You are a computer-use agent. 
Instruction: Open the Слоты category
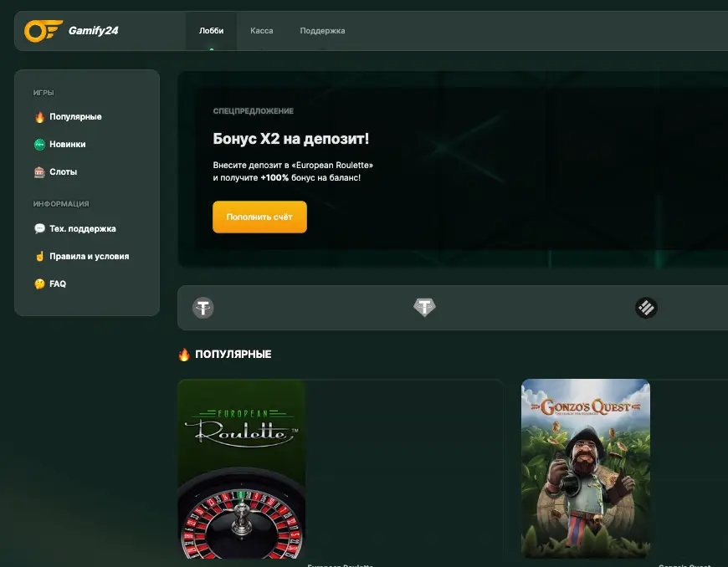(x=63, y=171)
